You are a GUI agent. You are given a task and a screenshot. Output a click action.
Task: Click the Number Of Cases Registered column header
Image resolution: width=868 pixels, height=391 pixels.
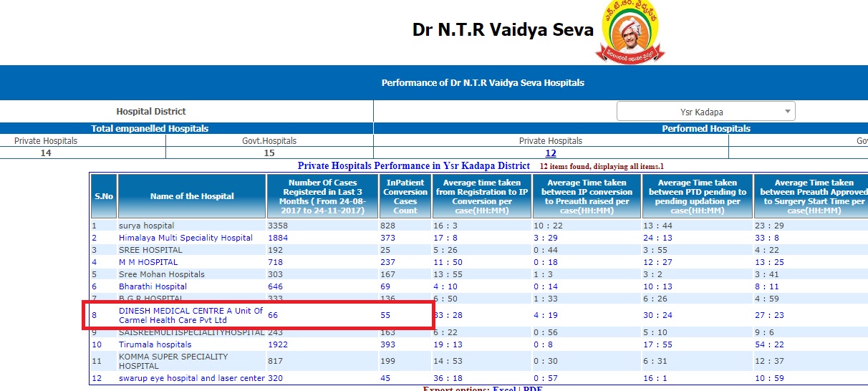[322, 196]
